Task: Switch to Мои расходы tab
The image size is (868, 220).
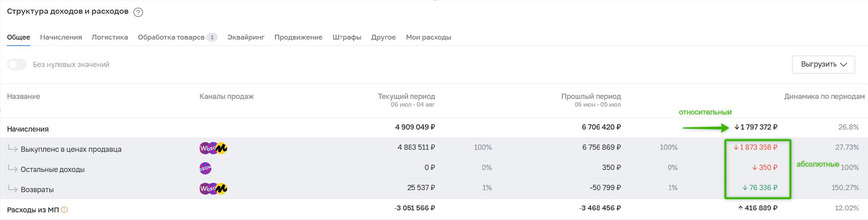Action: 428,37
